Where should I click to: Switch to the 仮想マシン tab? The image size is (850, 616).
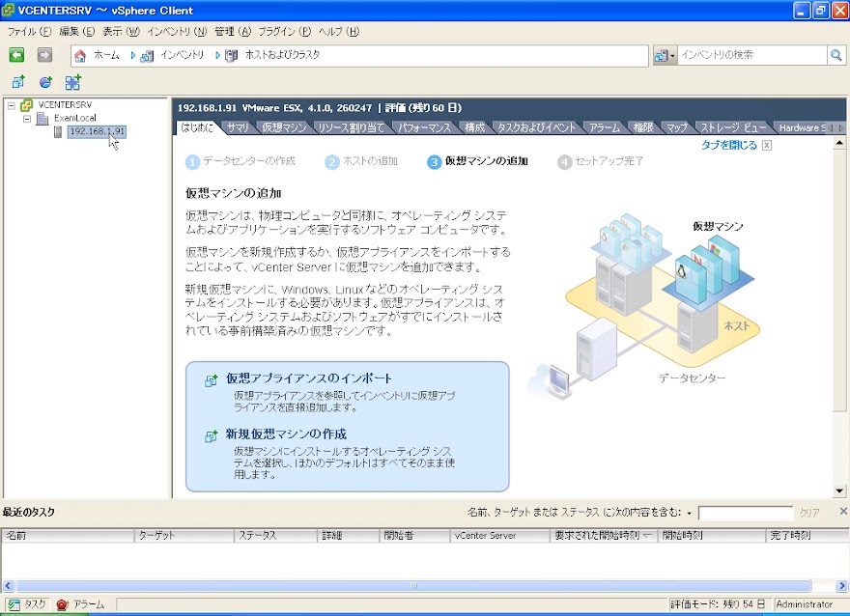click(x=284, y=127)
